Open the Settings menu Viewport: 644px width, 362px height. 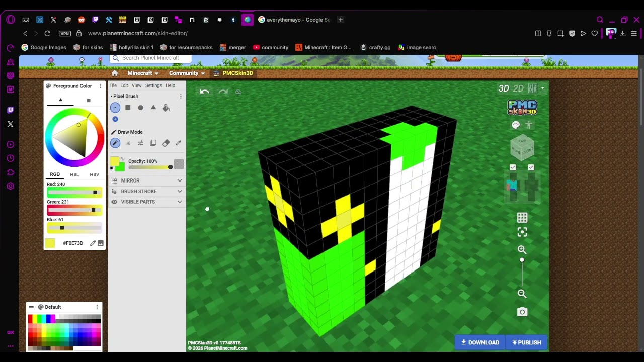coord(153,85)
